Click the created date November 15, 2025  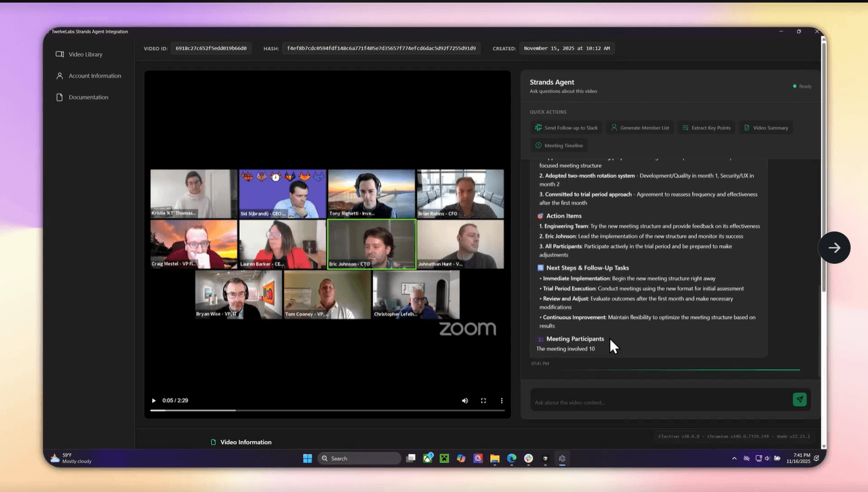(567, 48)
